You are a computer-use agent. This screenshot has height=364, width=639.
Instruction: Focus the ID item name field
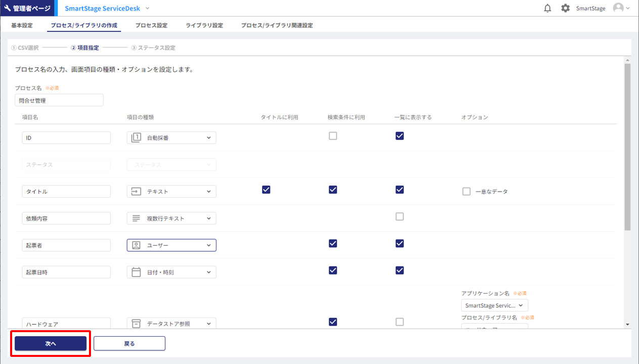click(66, 138)
